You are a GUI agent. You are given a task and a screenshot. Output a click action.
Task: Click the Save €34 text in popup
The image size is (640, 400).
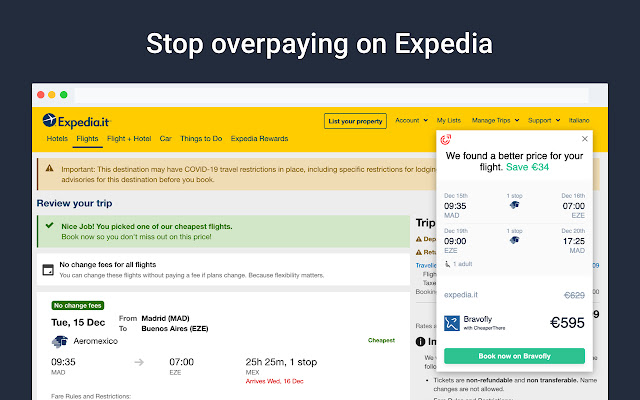[x=527, y=167]
